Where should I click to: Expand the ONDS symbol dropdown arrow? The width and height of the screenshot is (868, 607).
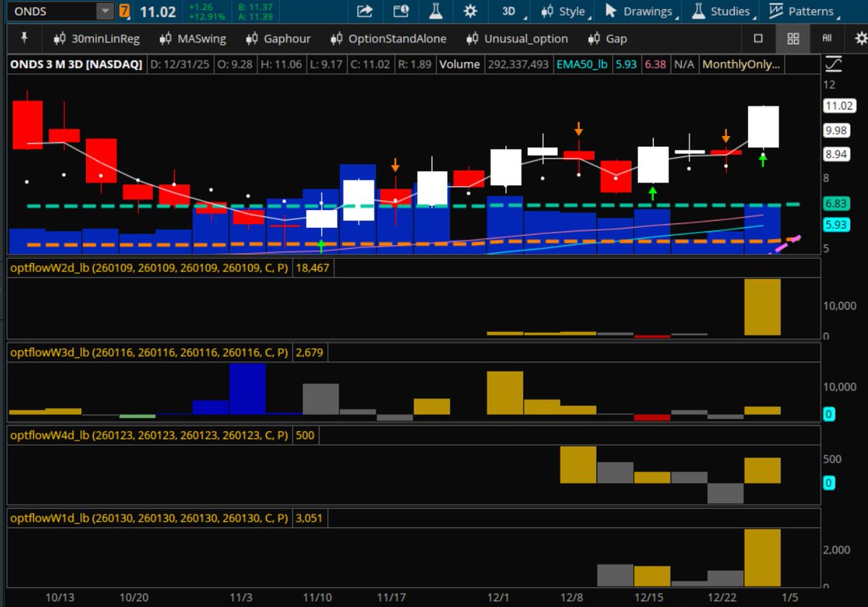tap(106, 12)
